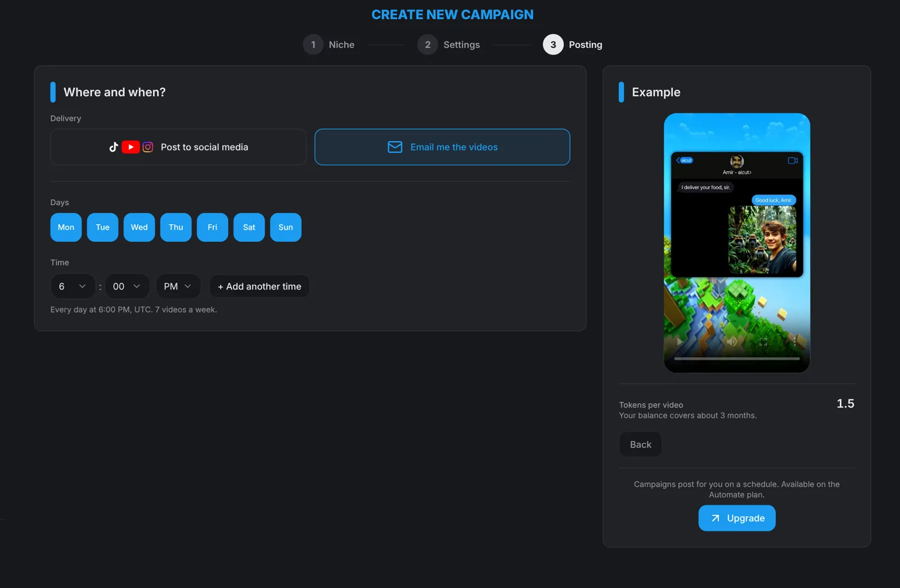Click the 'I deliver your food, sir.' message
The image size is (900, 588).
(705, 187)
